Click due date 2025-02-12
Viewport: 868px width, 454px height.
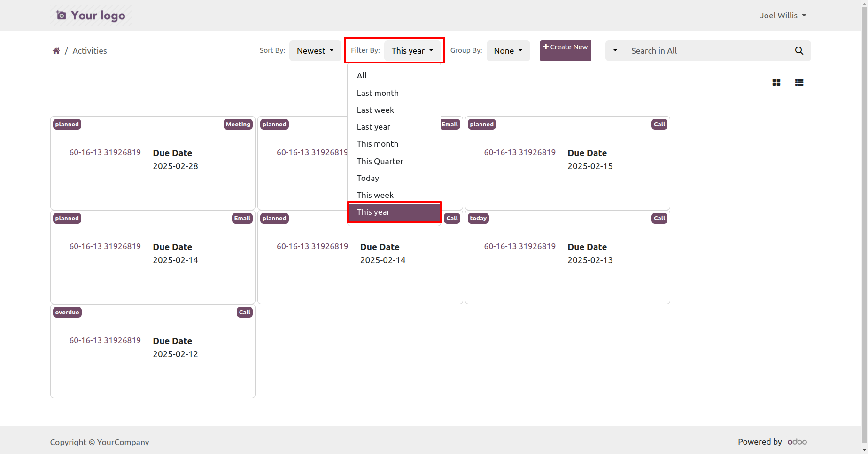[175, 354]
